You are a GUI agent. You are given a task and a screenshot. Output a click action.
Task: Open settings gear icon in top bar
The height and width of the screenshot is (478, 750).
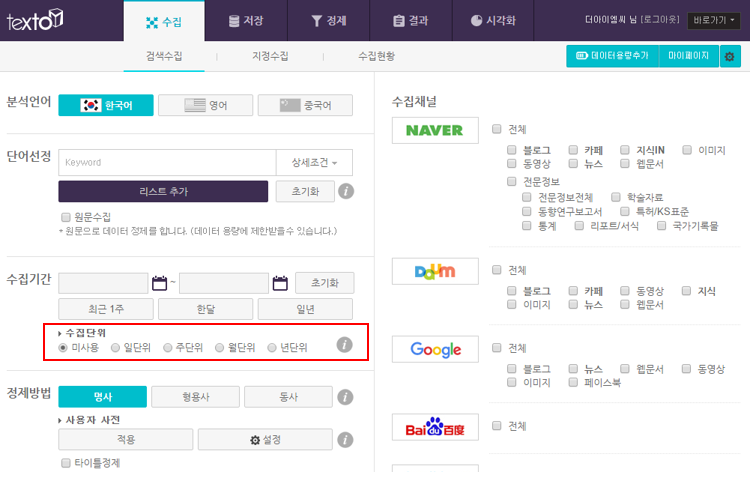pyautogui.click(x=730, y=56)
